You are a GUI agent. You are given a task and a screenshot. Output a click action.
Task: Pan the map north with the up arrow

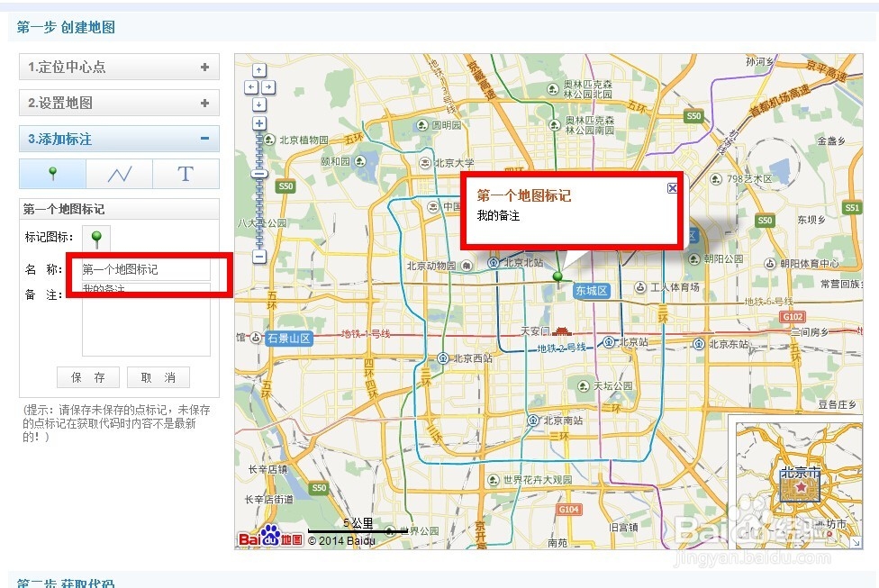coord(259,69)
